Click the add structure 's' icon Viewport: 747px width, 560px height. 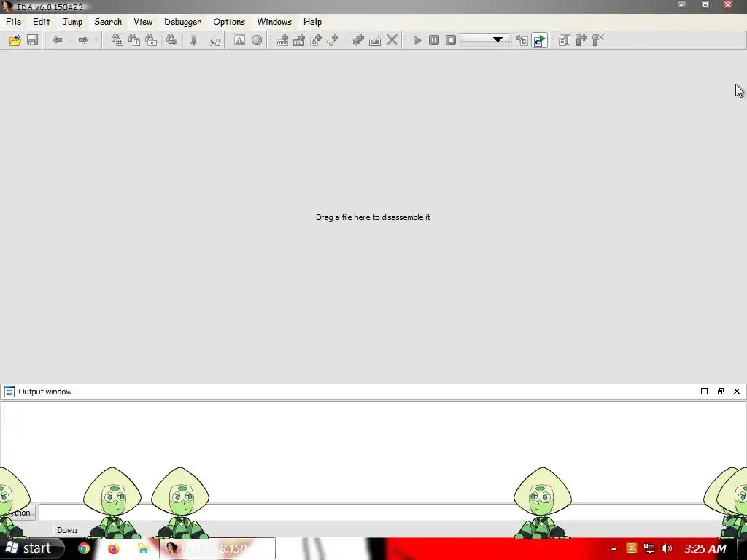pos(333,41)
